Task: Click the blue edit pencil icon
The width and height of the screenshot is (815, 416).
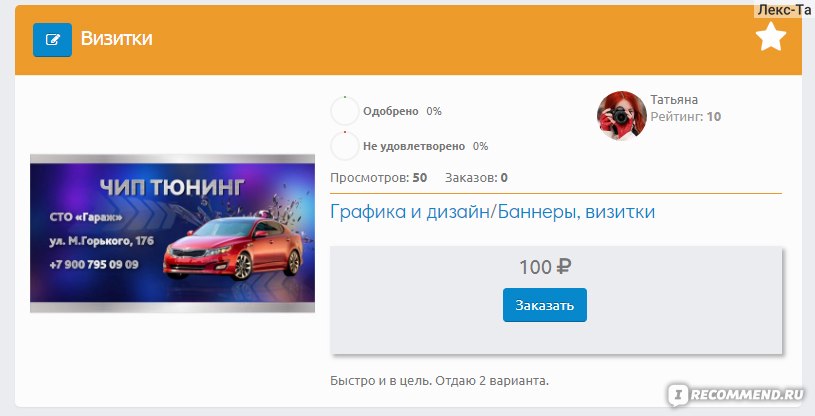Action: 52,40
